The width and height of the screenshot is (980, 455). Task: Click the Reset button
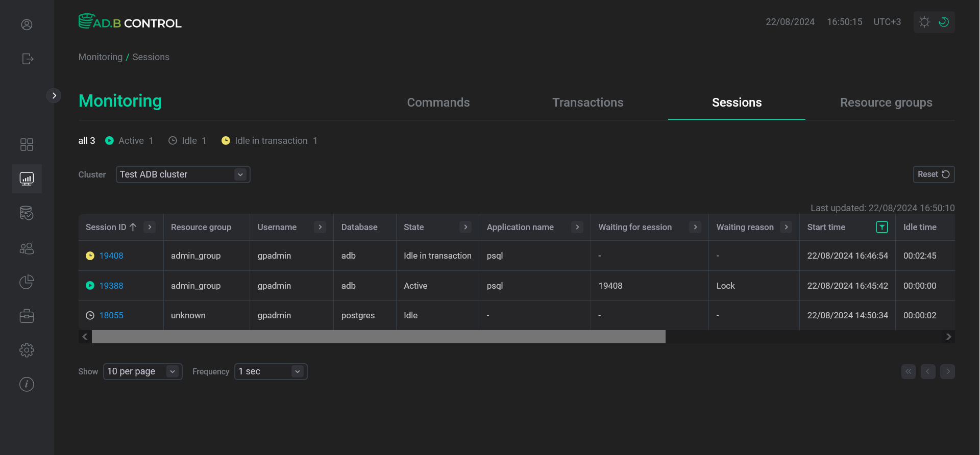click(x=933, y=174)
